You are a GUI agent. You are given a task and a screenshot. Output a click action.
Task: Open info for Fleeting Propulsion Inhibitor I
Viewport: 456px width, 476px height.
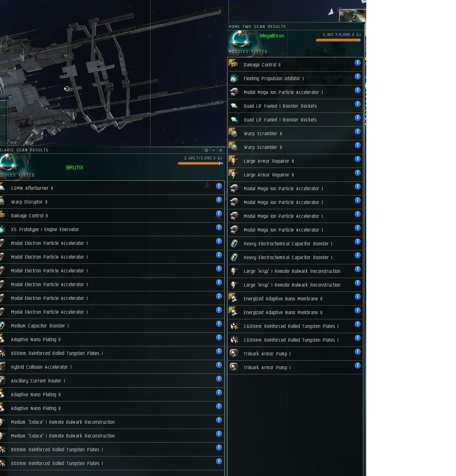click(358, 76)
